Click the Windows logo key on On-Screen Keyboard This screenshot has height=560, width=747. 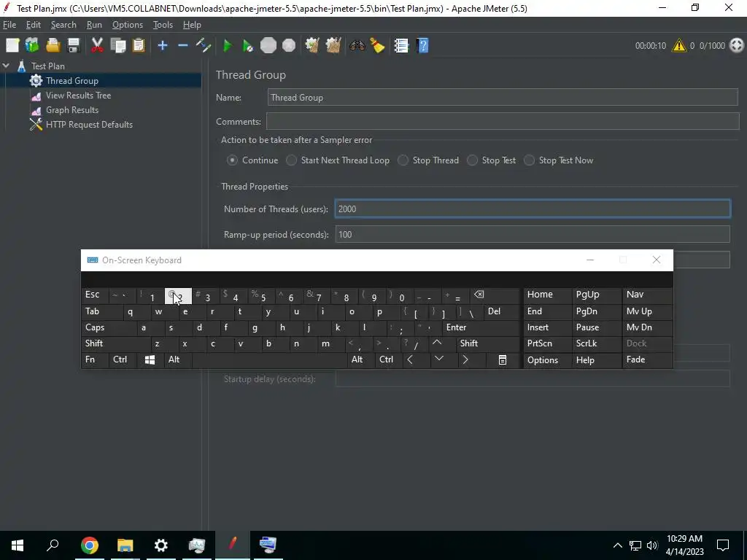[150, 360]
